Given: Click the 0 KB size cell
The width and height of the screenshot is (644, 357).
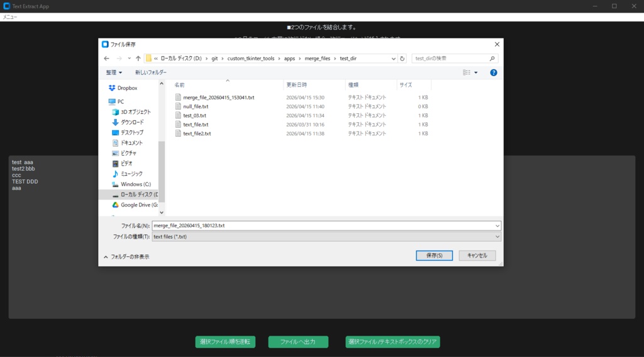Looking at the screenshot, I should coord(423,106).
